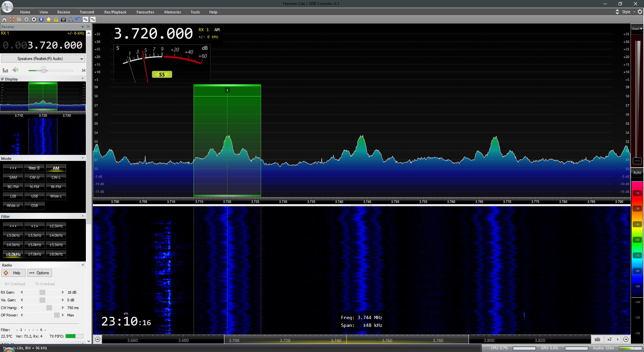The height and width of the screenshot is (352, 644).
Task: Click the yellow padlock lock icon
Action: pyautogui.click(x=56, y=19)
